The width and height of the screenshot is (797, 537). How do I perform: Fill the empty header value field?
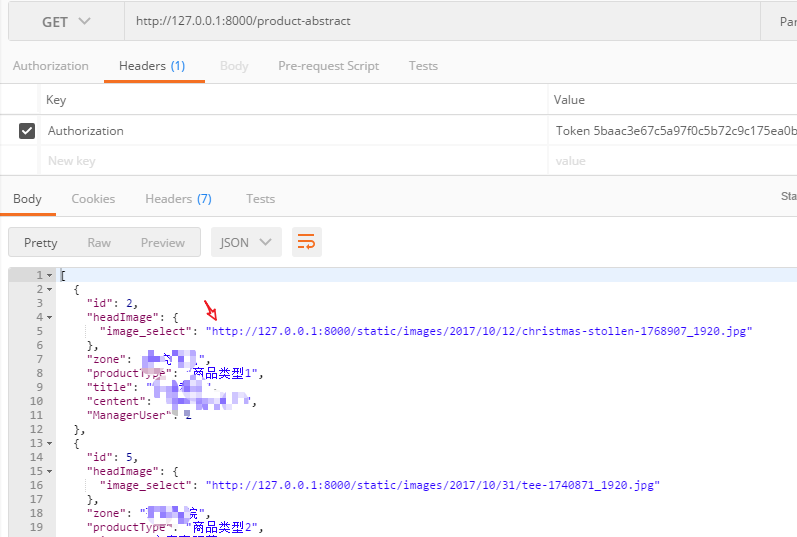(673, 161)
